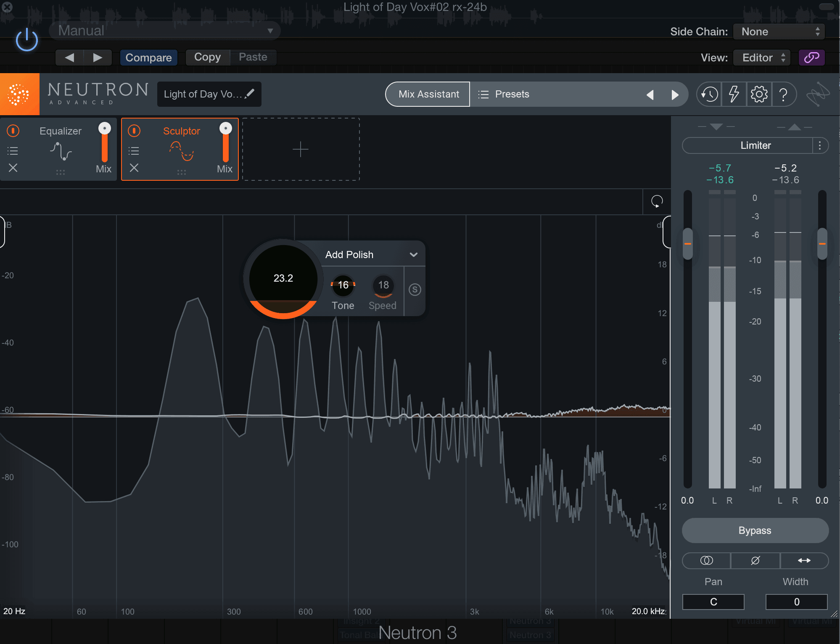This screenshot has height=644, width=840.
Task: Open the Mix Assistant
Action: point(428,94)
